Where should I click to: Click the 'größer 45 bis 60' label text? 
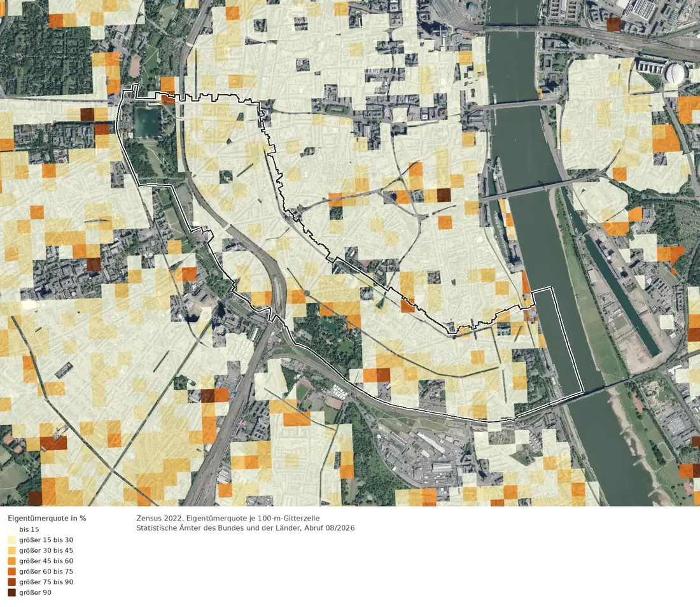pyautogui.click(x=46, y=561)
